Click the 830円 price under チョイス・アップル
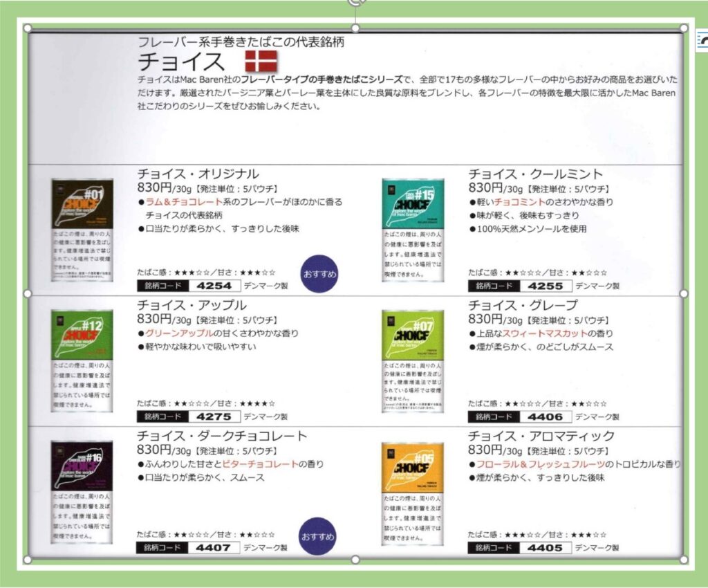 click(154, 320)
